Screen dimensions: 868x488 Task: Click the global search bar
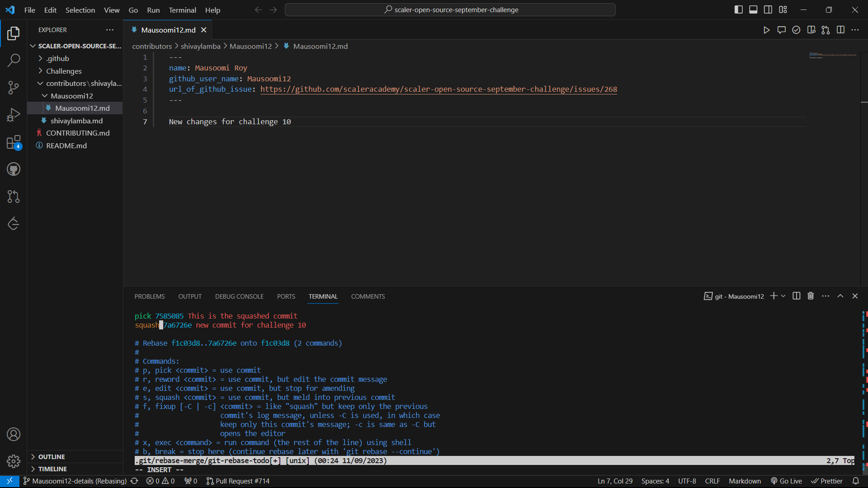tap(450, 9)
